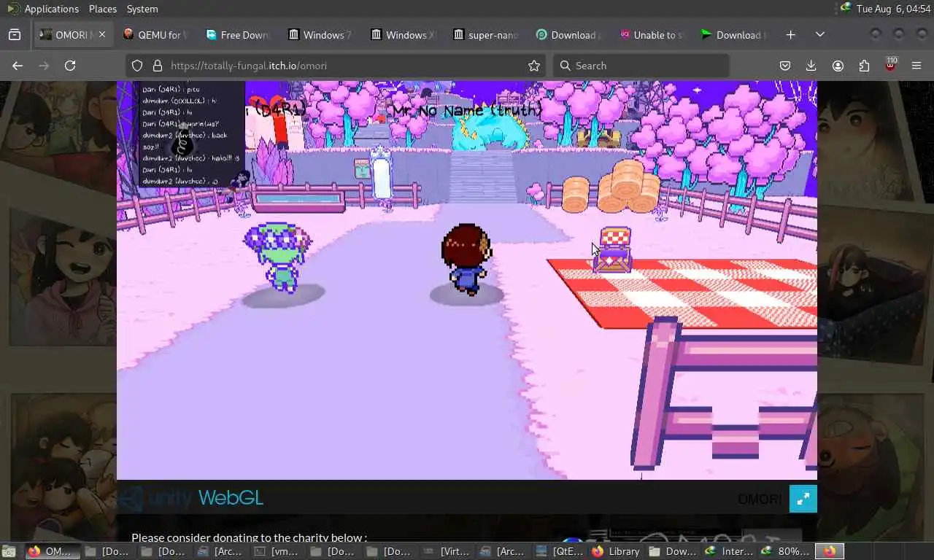934x560 pixels.
Task: List all tabs dropdown arrow
Action: 820,35
